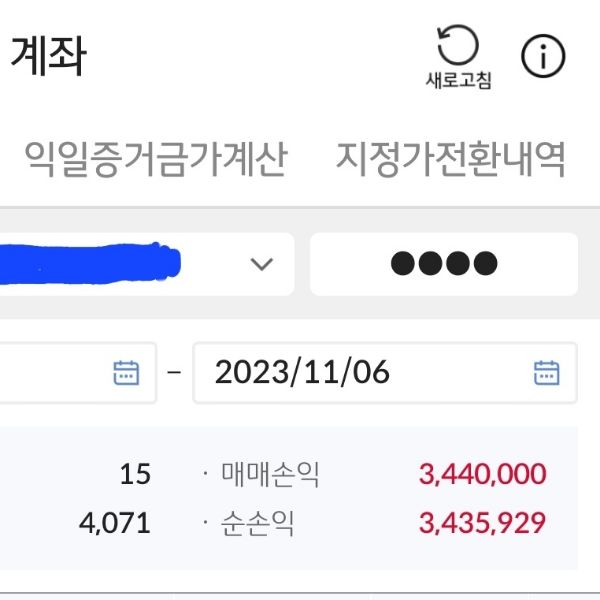Select the 3,435,929 net profit value
Screen dimensions: 600x600
click(483, 522)
